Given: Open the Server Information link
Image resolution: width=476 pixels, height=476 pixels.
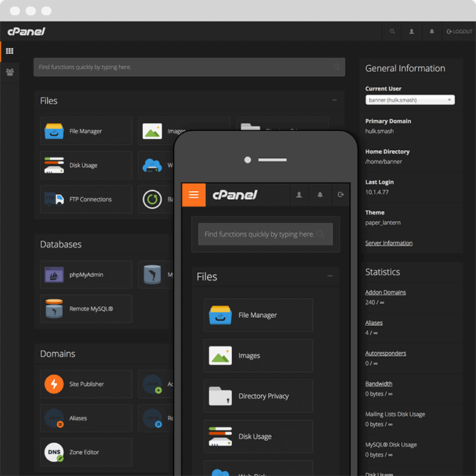Looking at the screenshot, I should click(389, 243).
